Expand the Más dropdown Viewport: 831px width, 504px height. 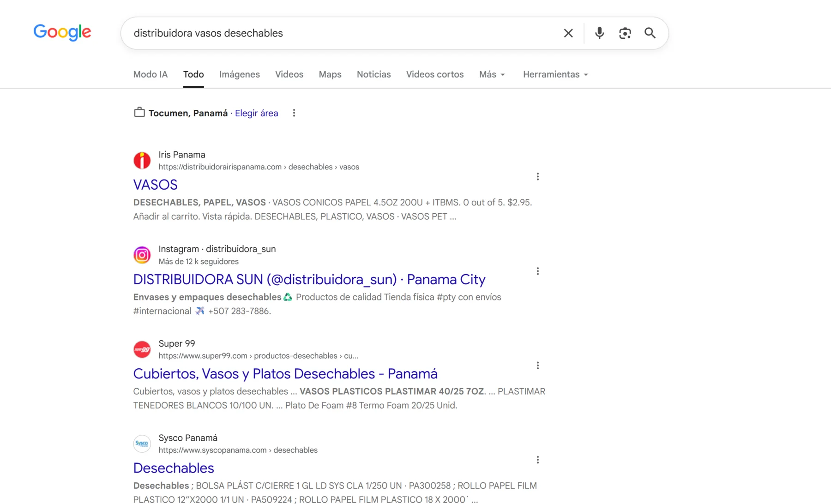click(x=492, y=74)
